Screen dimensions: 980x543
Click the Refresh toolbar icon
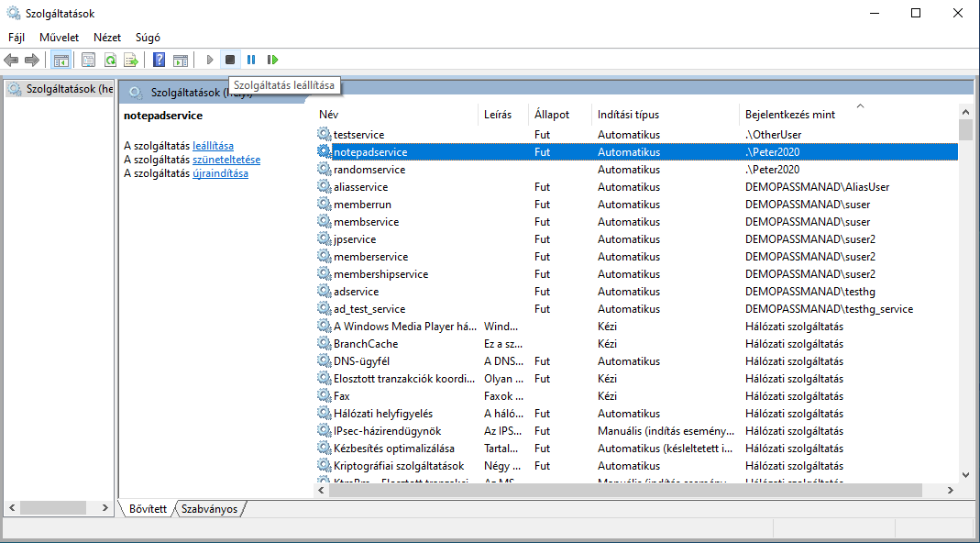110,60
